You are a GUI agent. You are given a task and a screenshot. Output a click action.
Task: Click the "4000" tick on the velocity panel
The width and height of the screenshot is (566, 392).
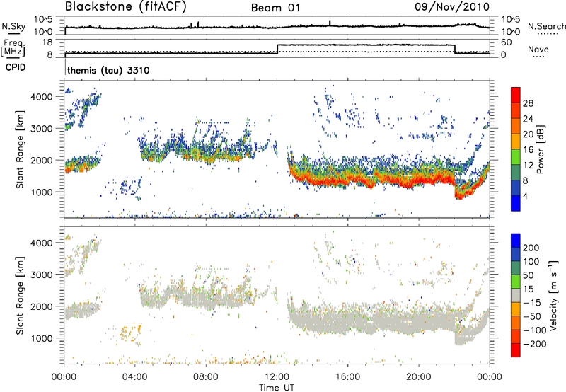(41, 243)
